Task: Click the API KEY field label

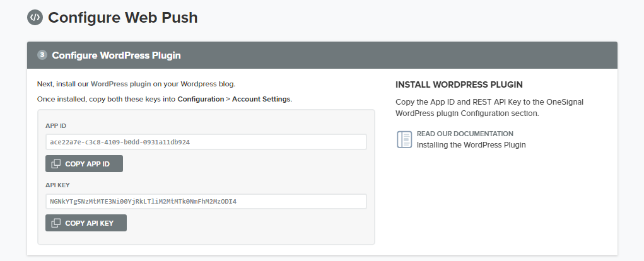Action: coord(57,185)
